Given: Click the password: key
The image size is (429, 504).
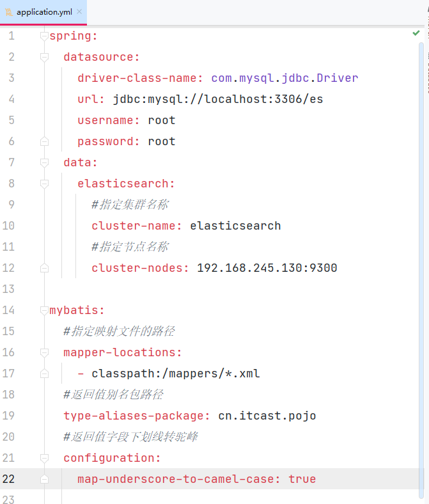Looking at the screenshot, I should click(109, 142).
